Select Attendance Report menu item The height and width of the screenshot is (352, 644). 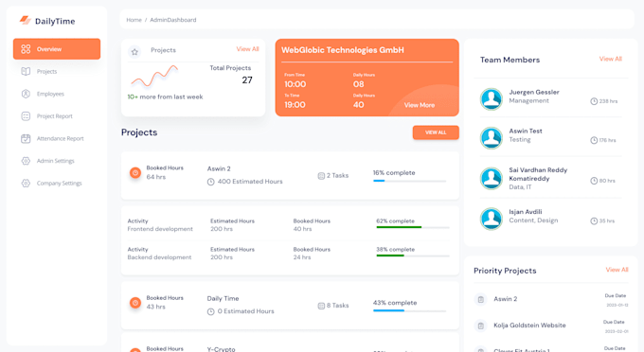(60, 139)
